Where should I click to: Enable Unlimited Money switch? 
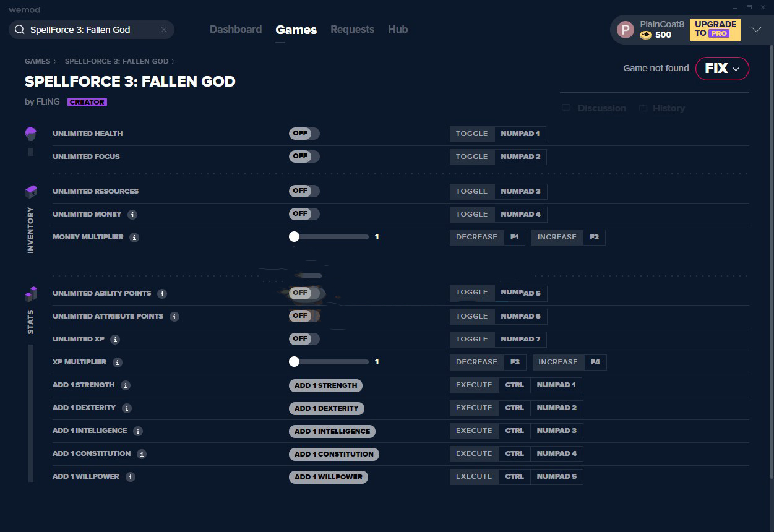pyautogui.click(x=304, y=214)
